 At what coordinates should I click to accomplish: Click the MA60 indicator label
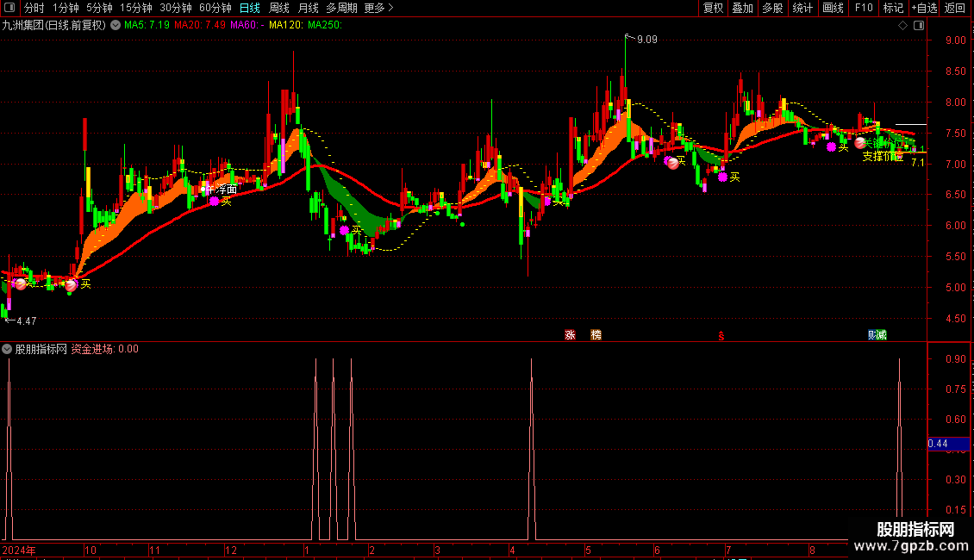click(x=247, y=25)
